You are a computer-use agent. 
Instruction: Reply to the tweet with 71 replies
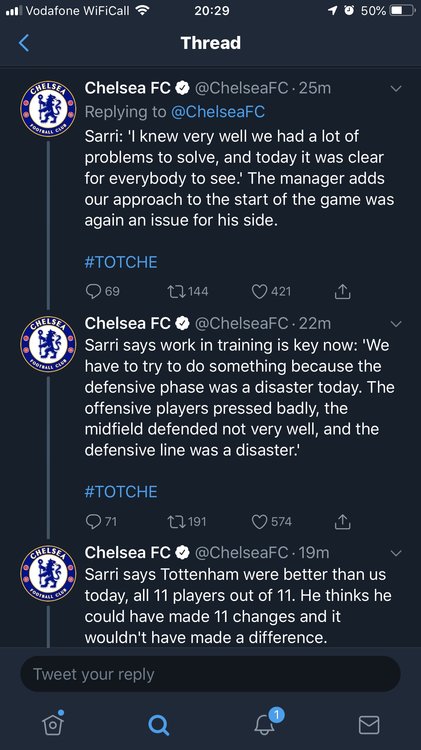coord(93,521)
